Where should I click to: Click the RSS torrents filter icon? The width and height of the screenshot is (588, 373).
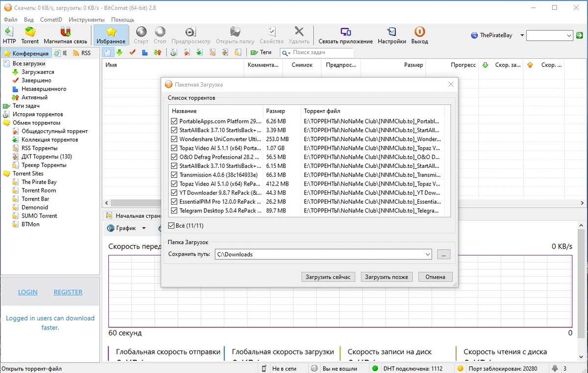point(212,52)
